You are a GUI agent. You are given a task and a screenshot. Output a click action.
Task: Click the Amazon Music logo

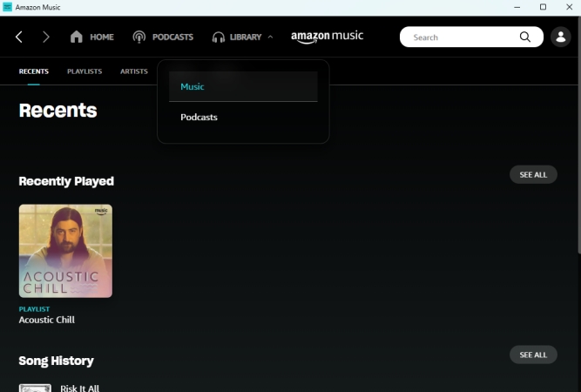coord(327,37)
